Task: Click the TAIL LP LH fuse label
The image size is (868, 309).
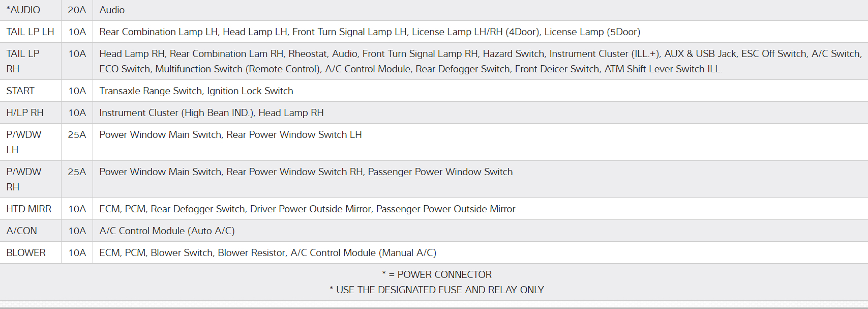Action: [x=30, y=32]
